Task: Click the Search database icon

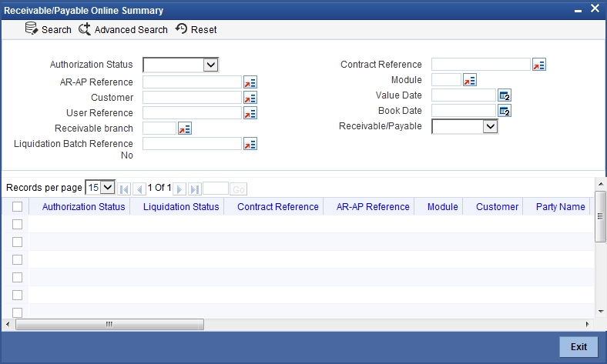Action: (x=32, y=28)
